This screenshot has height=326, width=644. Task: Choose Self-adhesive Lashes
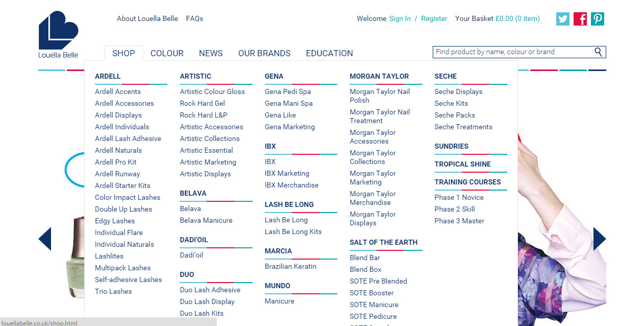pos(128,280)
